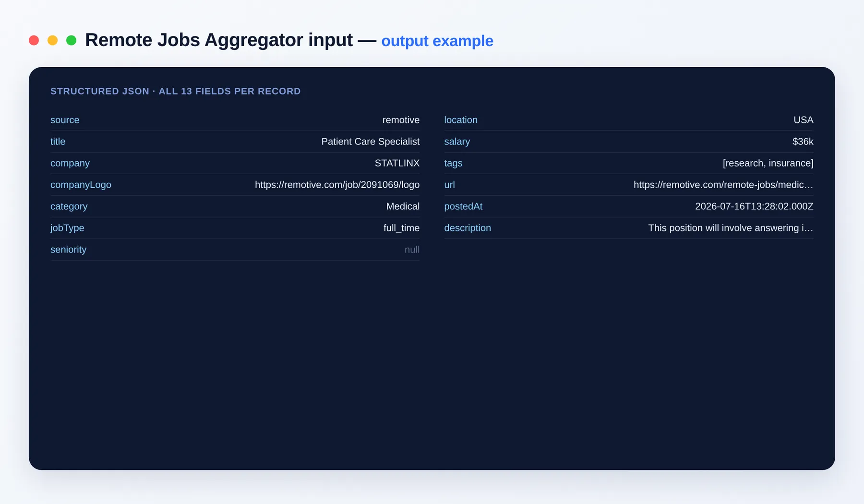Click the truncated remote-jobs/medic… URL value

(x=723, y=185)
